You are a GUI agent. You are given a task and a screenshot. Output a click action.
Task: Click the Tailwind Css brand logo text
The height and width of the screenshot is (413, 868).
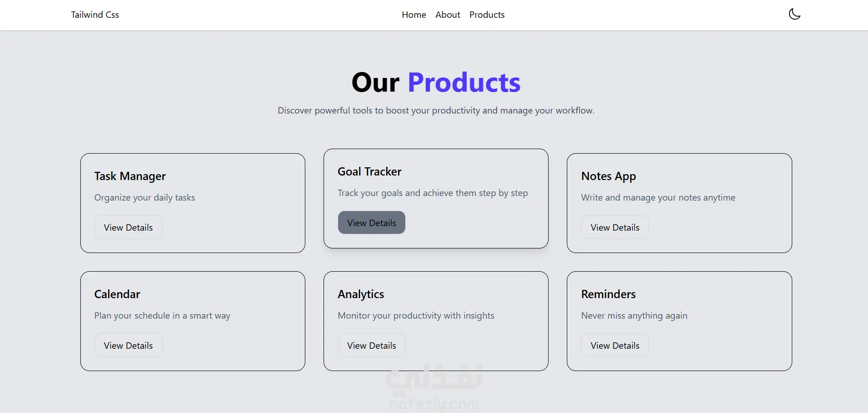(x=95, y=15)
